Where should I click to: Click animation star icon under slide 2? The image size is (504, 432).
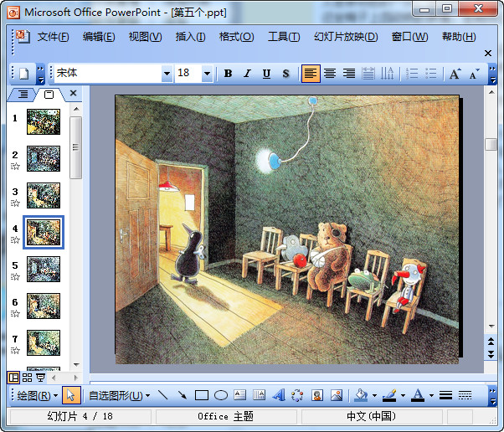15,167
